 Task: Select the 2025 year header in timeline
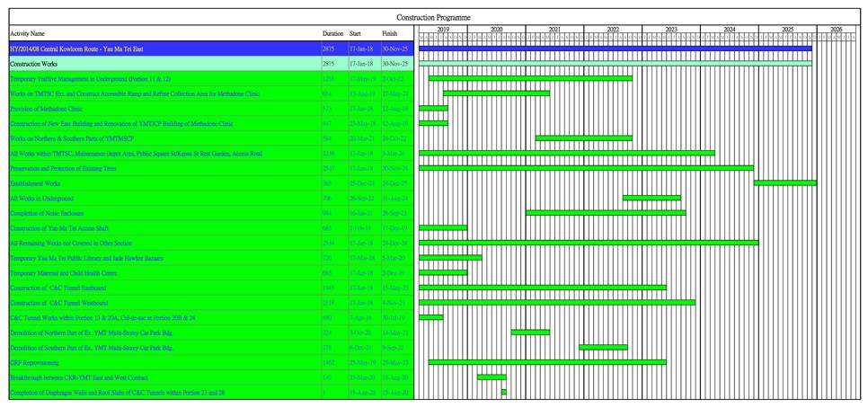(787, 30)
